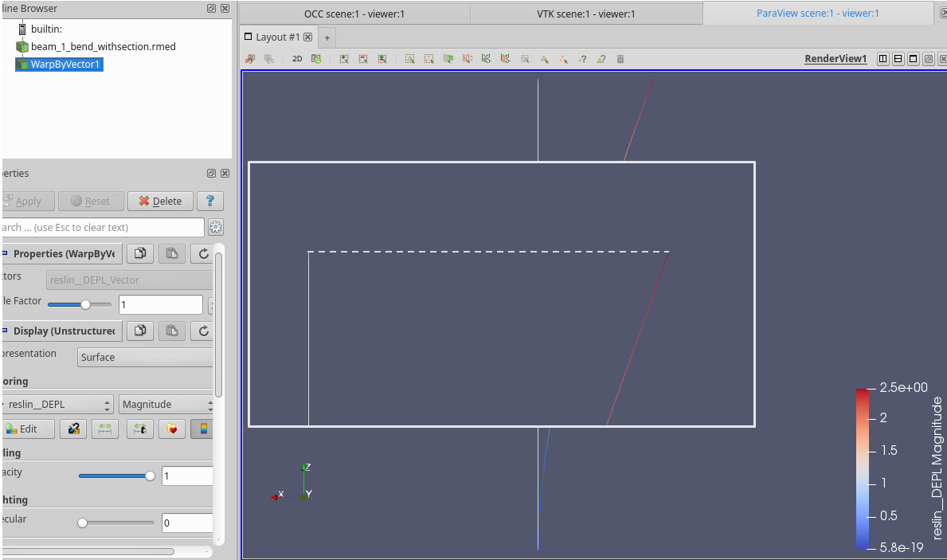Copy display properties in Display section

pyautogui.click(x=140, y=331)
